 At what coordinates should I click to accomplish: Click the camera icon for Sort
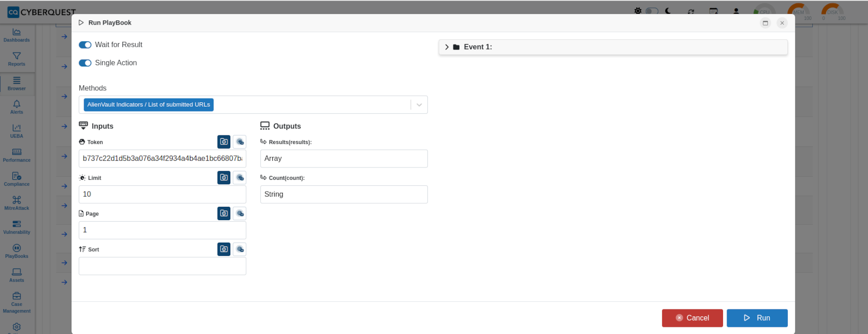tap(224, 249)
